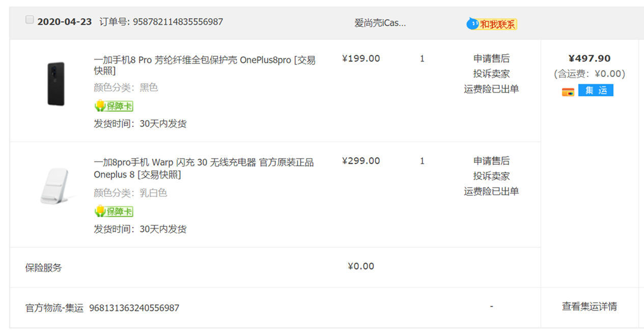
Task: Click 申请售后 for the wireless charger
Action: tap(491, 161)
